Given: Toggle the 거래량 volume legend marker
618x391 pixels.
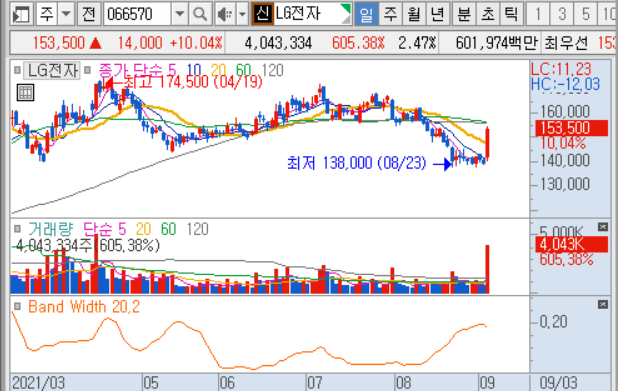Looking at the screenshot, I should point(17,229).
